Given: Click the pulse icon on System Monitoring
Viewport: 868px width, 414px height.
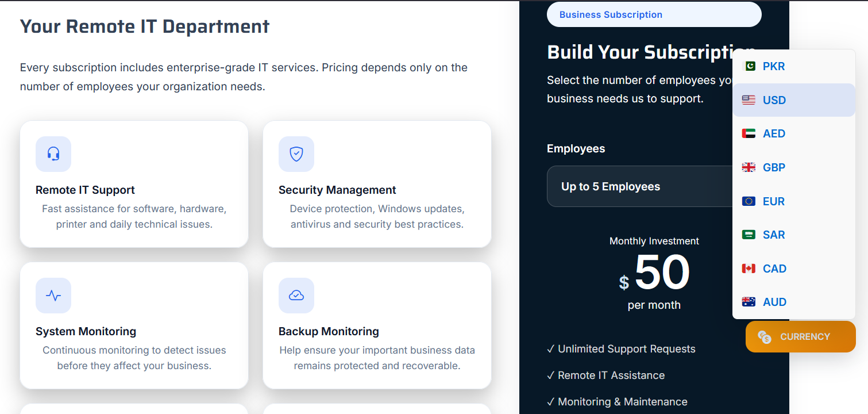Looking at the screenshot, I should point(53,296).
